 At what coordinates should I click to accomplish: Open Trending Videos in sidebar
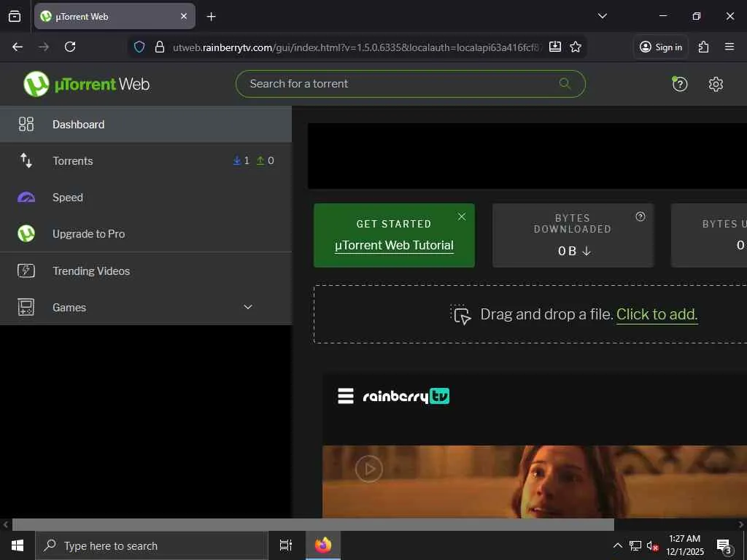pyautogui.click(x=146, y=271)
